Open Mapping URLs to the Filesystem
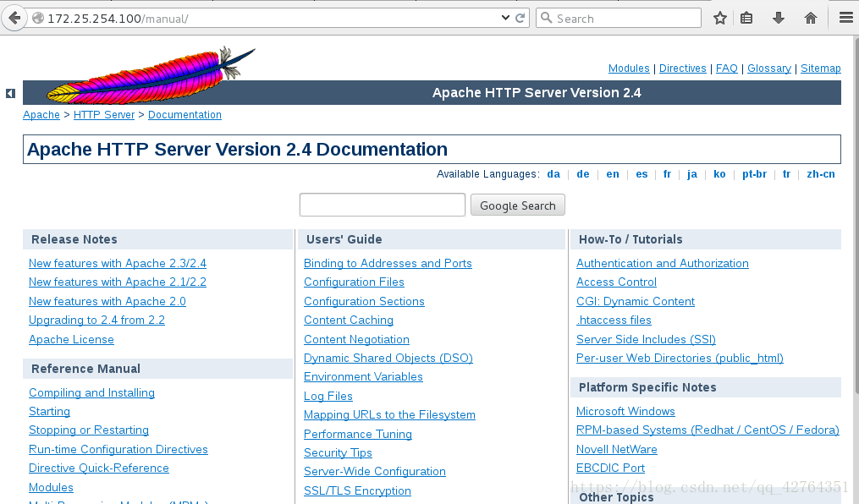The image size is (859, 504). pyautogui.click(x=389, y=415)
